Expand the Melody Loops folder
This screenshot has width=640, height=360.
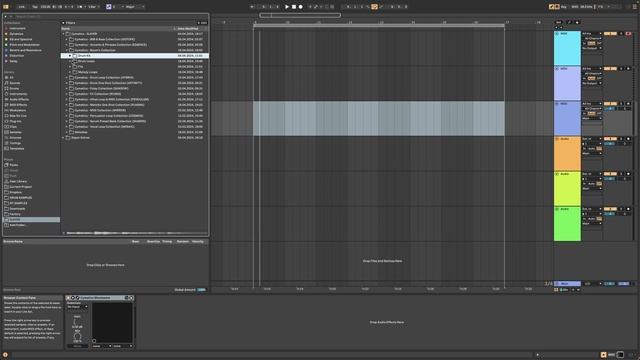click(70, 72)
